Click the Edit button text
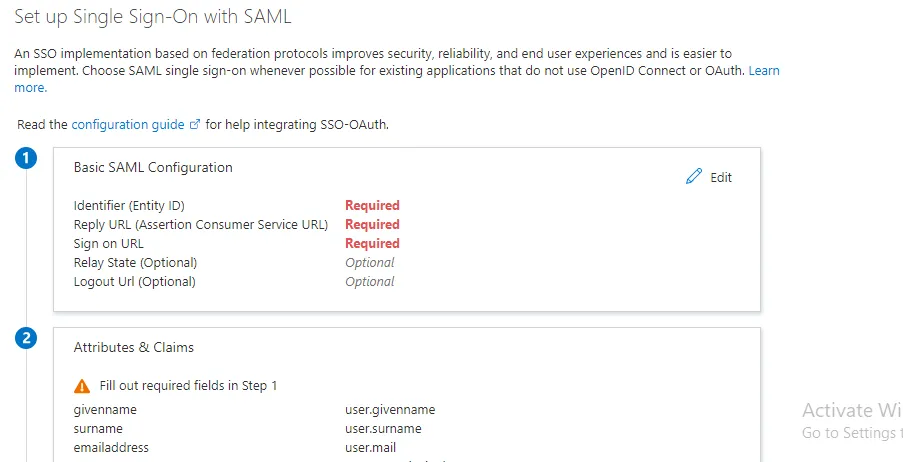This screenshot has width=903, height=462. pos(721,177)
